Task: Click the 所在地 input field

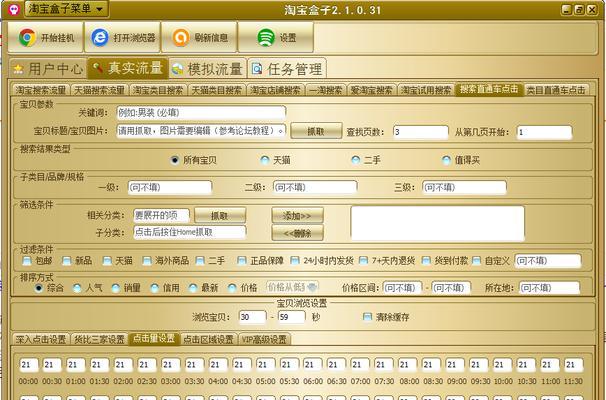Action: tap(549, 288)
